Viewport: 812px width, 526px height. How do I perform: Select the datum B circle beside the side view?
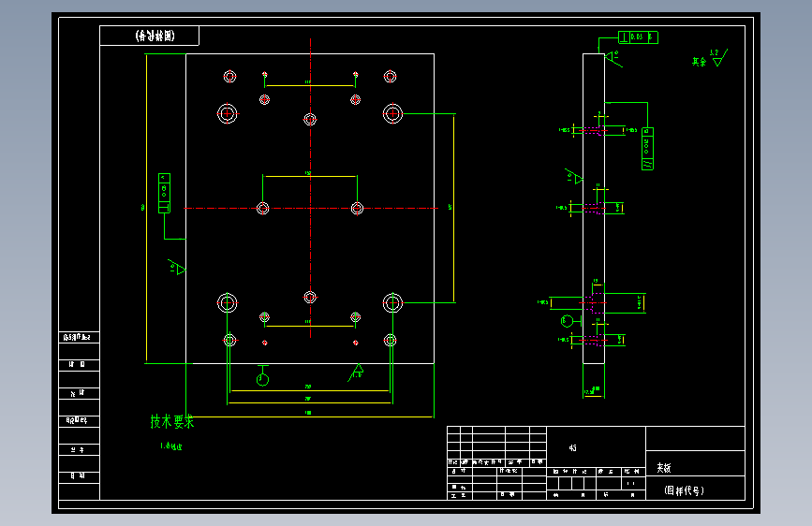point(567,321)
